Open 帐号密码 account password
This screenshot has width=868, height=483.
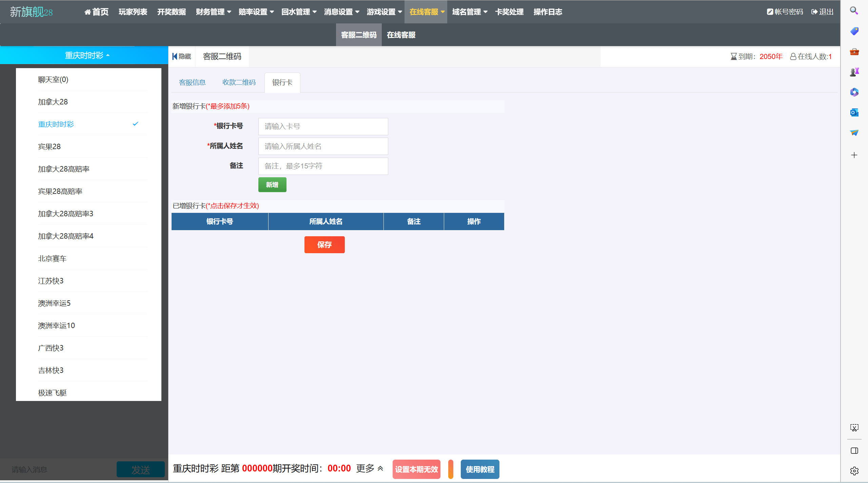tap(785, 12)
